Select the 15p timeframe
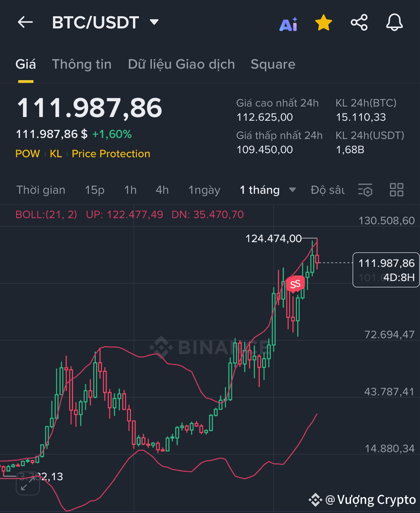Screen dimensions: 420x513 click(x=95, y=190)
